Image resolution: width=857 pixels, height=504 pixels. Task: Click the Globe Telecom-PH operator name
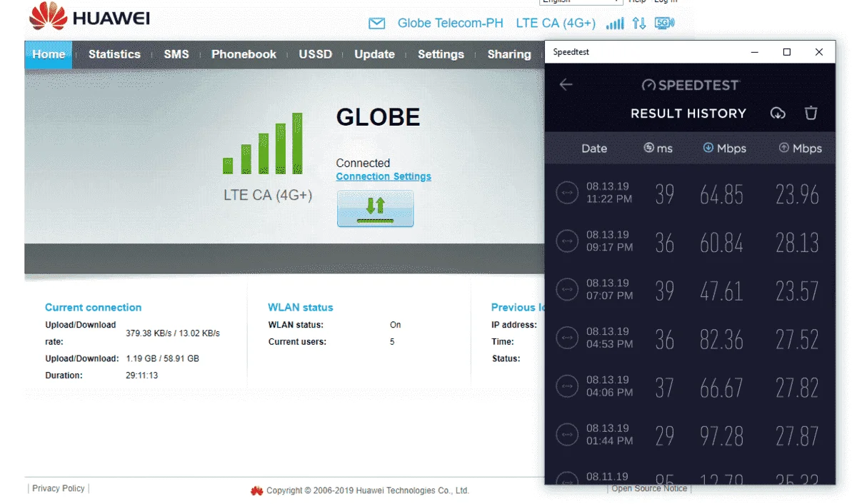pos(451,23)
